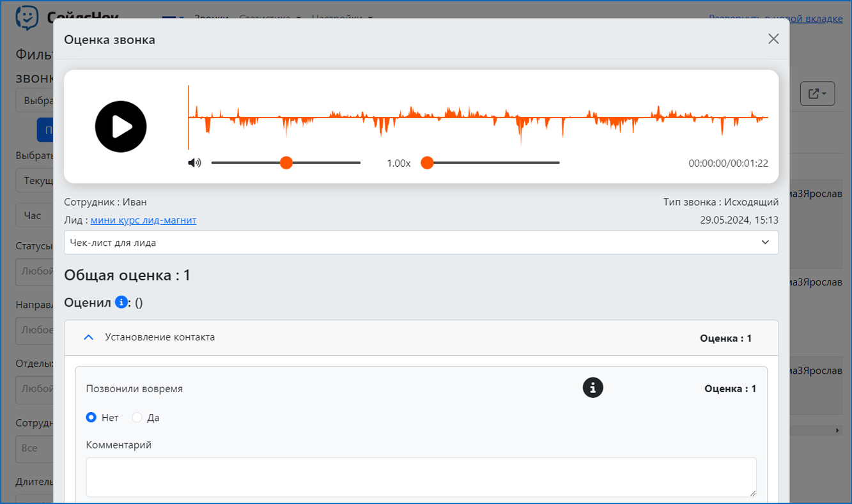Click the info icon next to Оценил

point(121,302)
